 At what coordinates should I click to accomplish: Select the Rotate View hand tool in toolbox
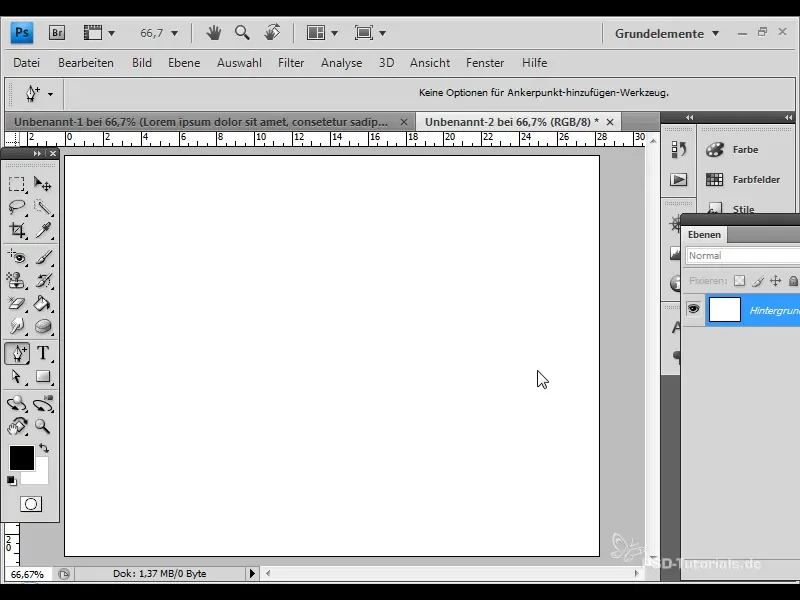(16, 426)
